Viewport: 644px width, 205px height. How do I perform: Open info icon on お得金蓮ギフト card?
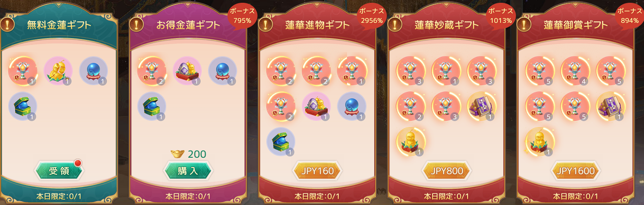point(138,24)
